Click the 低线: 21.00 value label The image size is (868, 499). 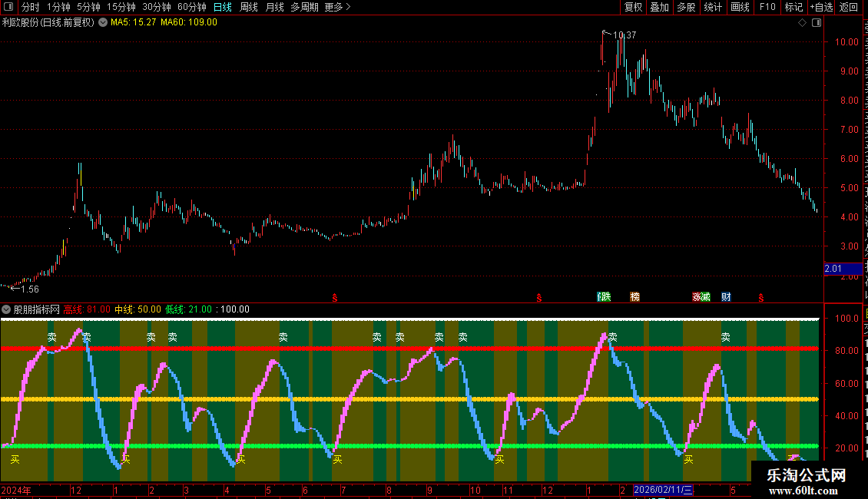189,309
